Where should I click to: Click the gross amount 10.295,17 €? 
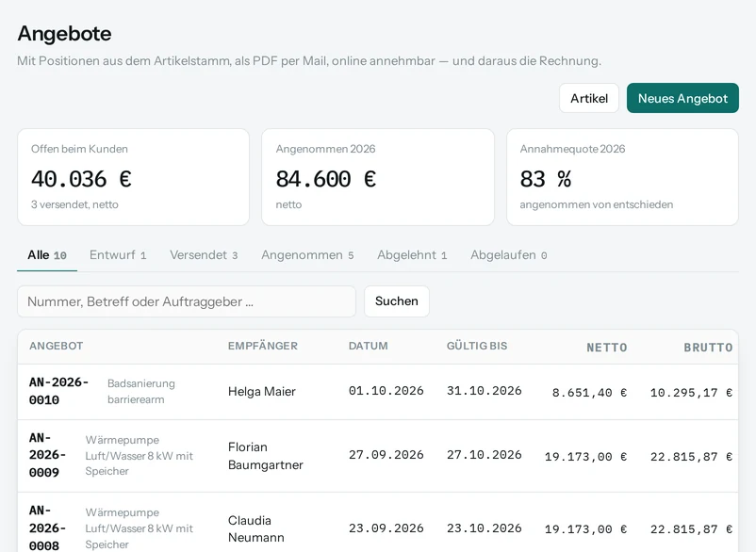691,393
